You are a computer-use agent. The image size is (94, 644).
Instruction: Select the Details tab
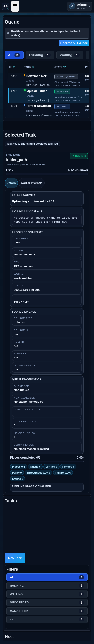[11, 183]
